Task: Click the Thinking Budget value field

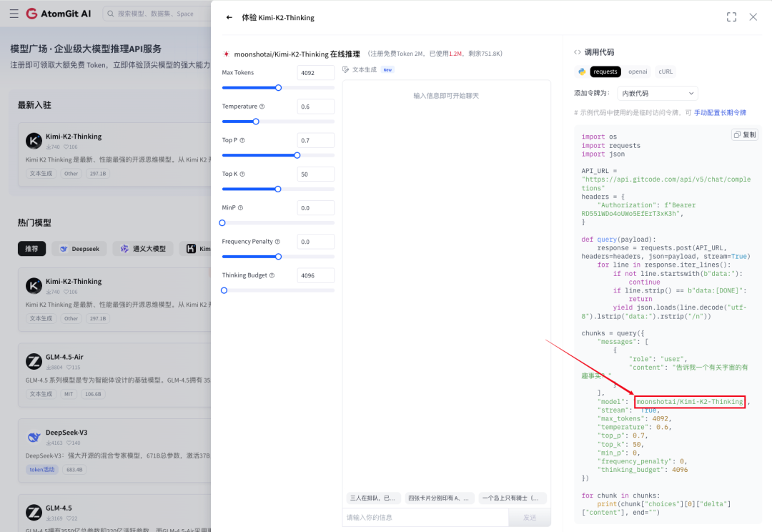Action: pos(316,275)
